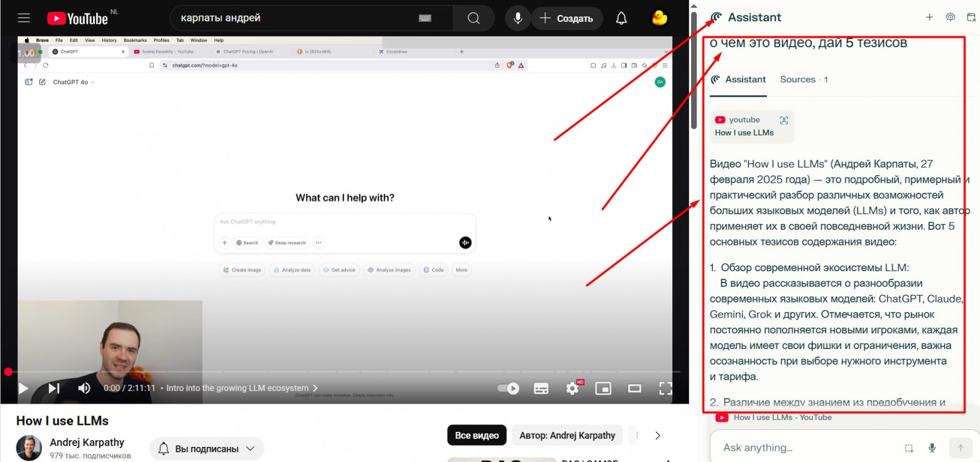Click the broadcast-style icon in Assistant header

click(950, 18)
